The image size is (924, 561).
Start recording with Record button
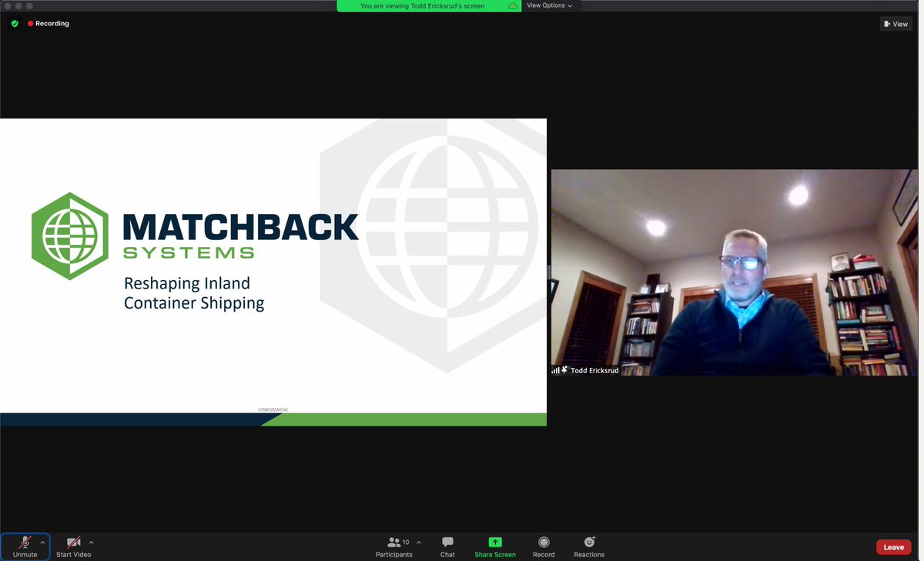pos(544,547)
